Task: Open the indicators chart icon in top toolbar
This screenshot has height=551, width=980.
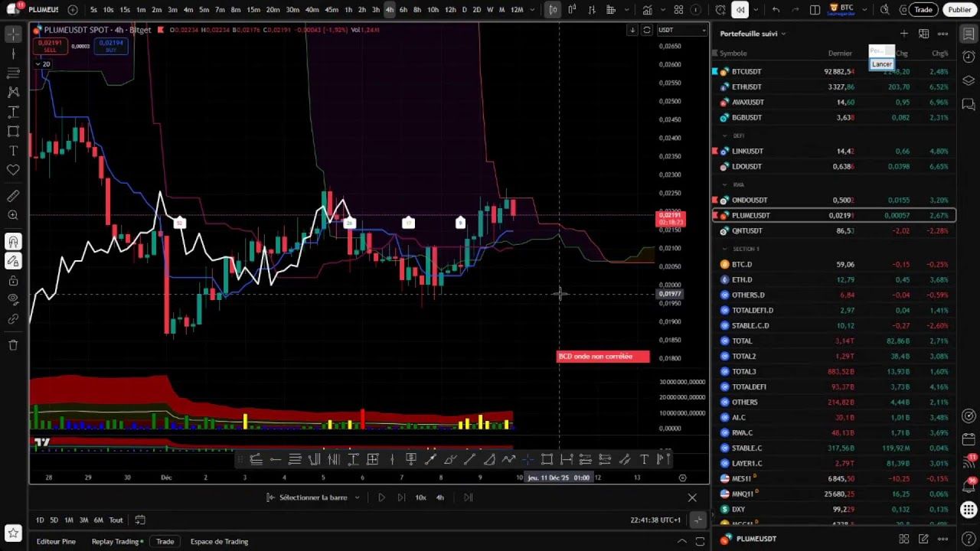Action: point(648,10)
